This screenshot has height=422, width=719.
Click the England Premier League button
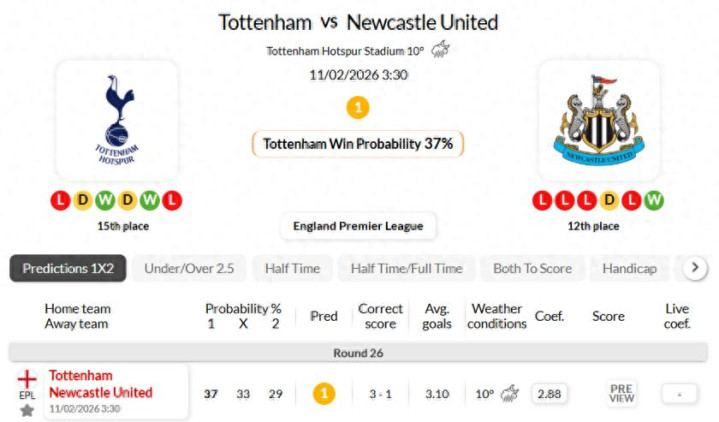(x=358, y=226)
